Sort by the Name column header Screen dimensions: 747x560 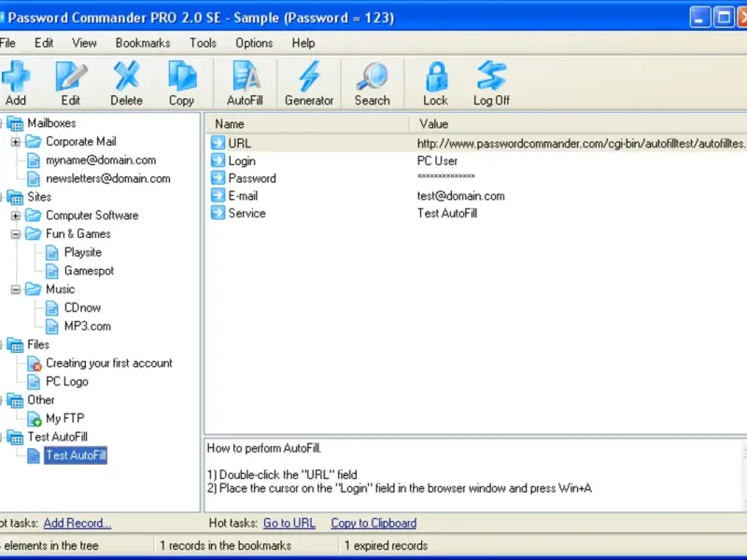coord(307,124)
